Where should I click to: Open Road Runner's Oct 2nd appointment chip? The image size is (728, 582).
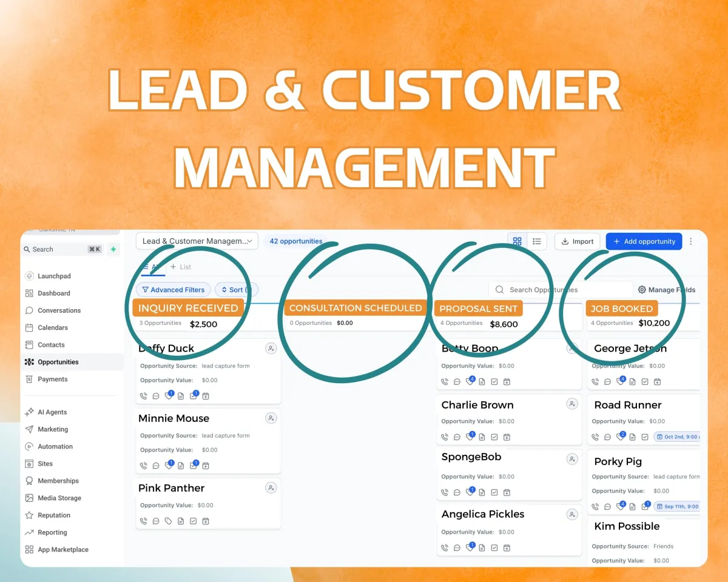pyautogui.click(x=677, y=436)
